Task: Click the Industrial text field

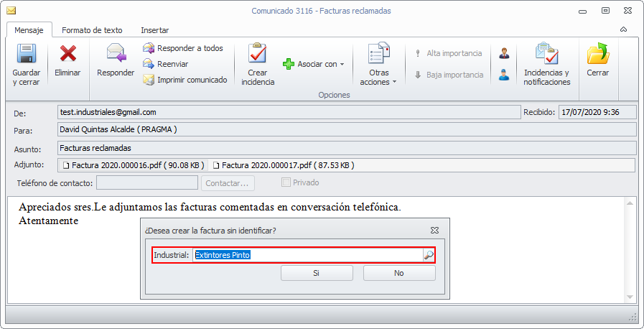Action: pos(307,255)
